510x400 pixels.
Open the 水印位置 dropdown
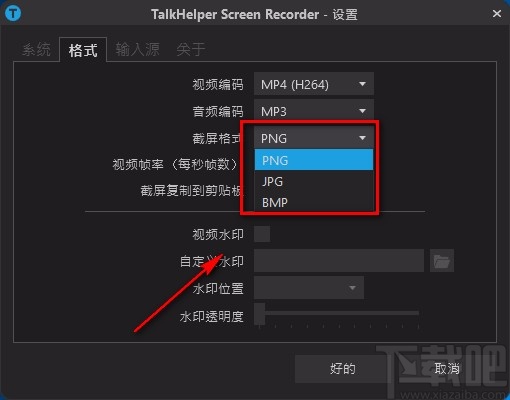309,287
